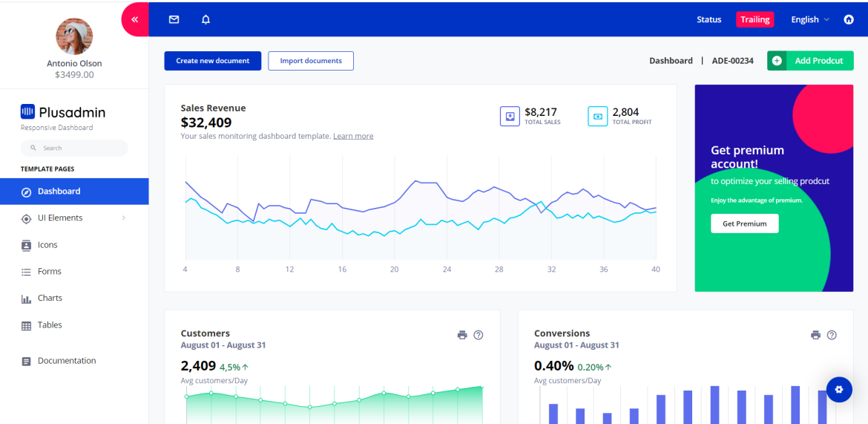Image resolution: width=868 pixels, height=424 pixels.
Task: Click the Status label in top bar
Action: click(709, 19)
